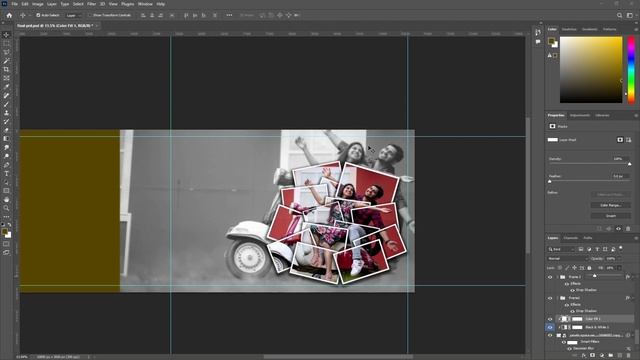This screenshot has width=640, height=360.
Task: Toggle Gaussian Blur filter visibility
Action: [569, 349]
